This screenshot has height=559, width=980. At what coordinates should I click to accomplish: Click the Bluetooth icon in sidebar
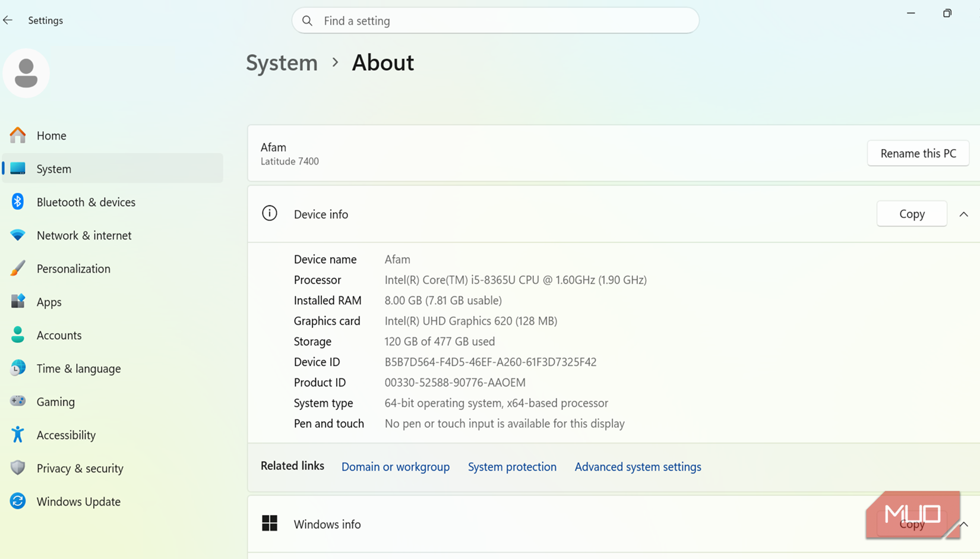coord(18,202)
